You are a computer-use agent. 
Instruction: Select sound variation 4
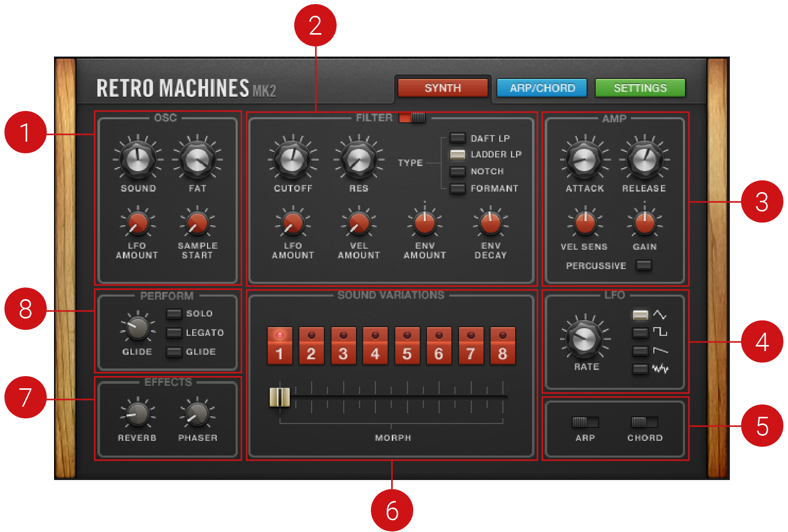375,346
